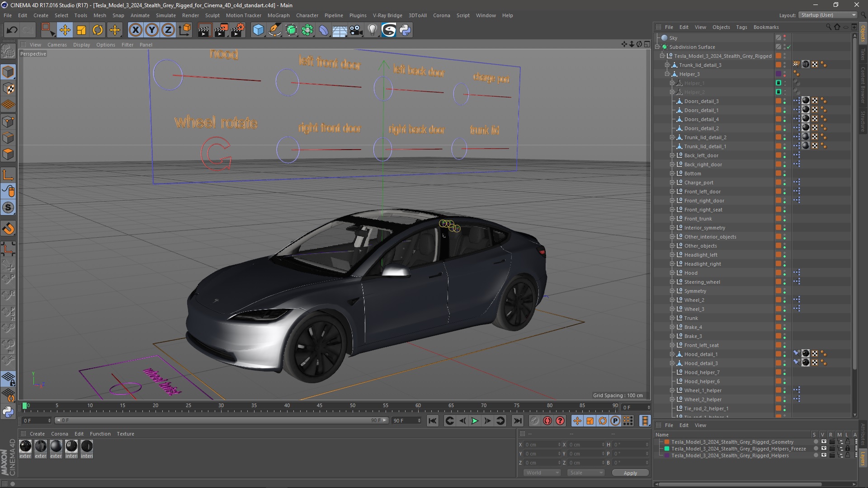This screenshot has width=868, height=488.
Task: Open the spline Pen tool
Action: [x=275, y=30]
